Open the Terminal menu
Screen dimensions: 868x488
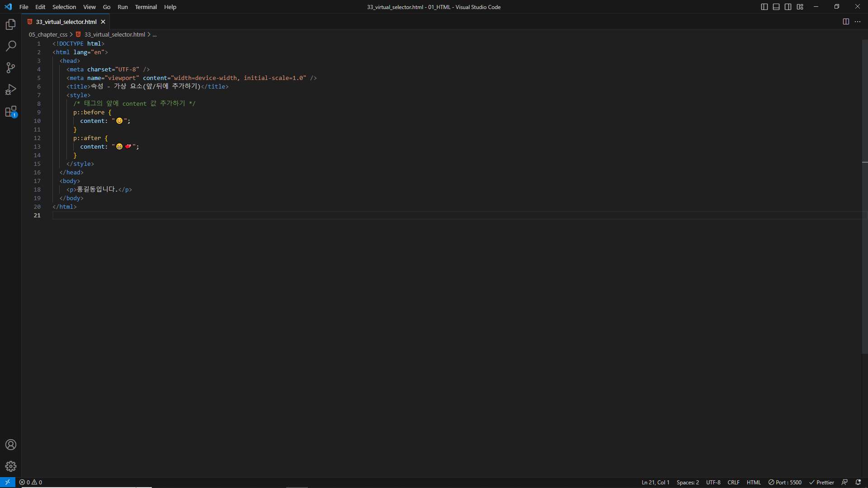click(146, 7)
